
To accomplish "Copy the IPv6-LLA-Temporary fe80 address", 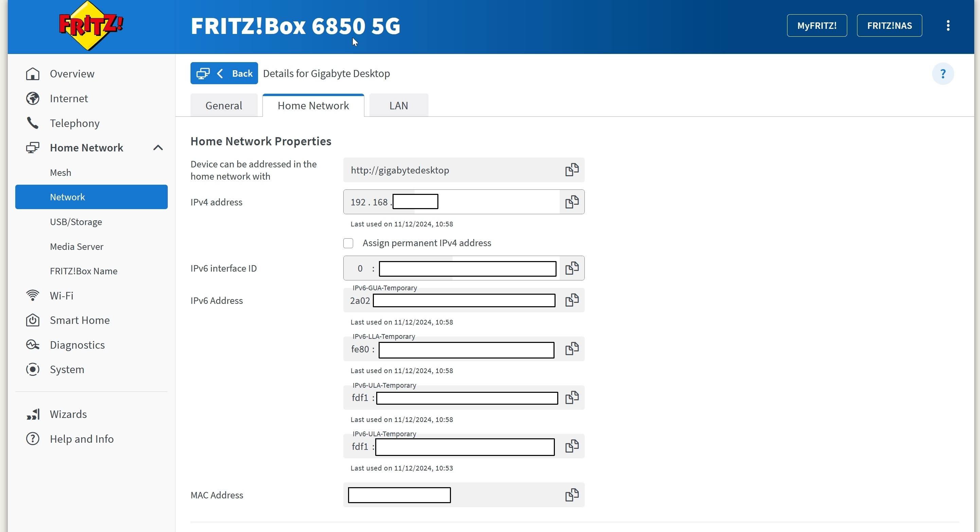I will 571,349.
